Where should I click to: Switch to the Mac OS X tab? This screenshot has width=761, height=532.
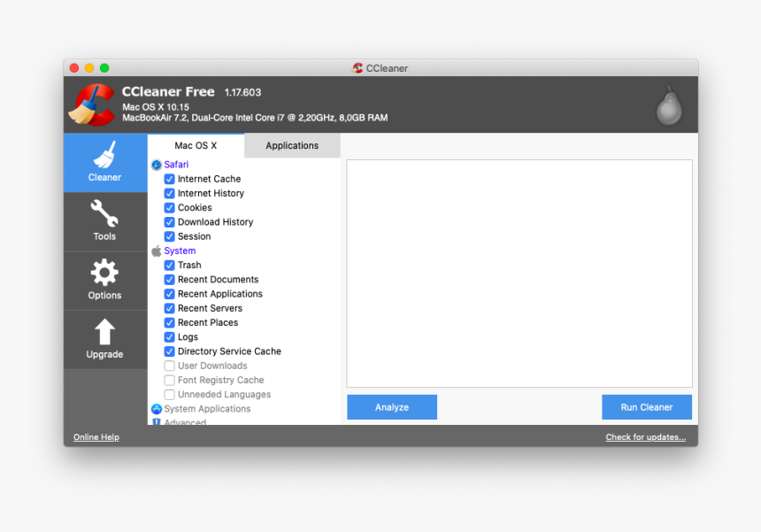196,146
